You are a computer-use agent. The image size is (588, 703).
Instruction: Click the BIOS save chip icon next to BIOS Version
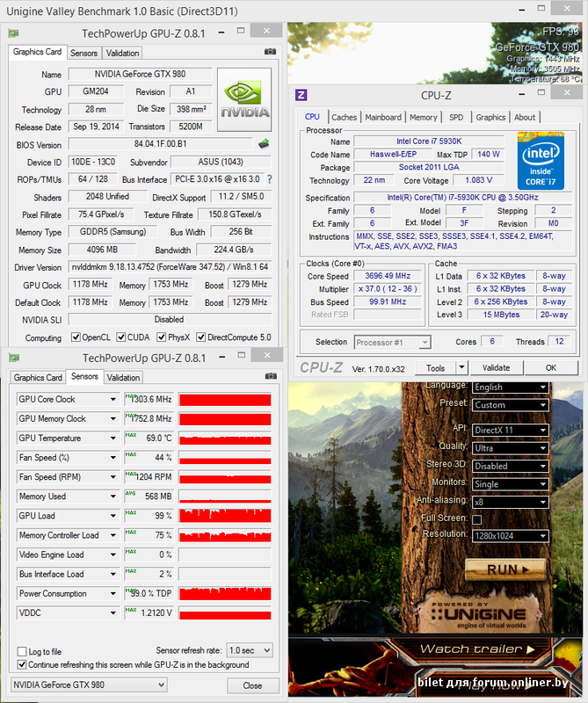coord(265,144)
